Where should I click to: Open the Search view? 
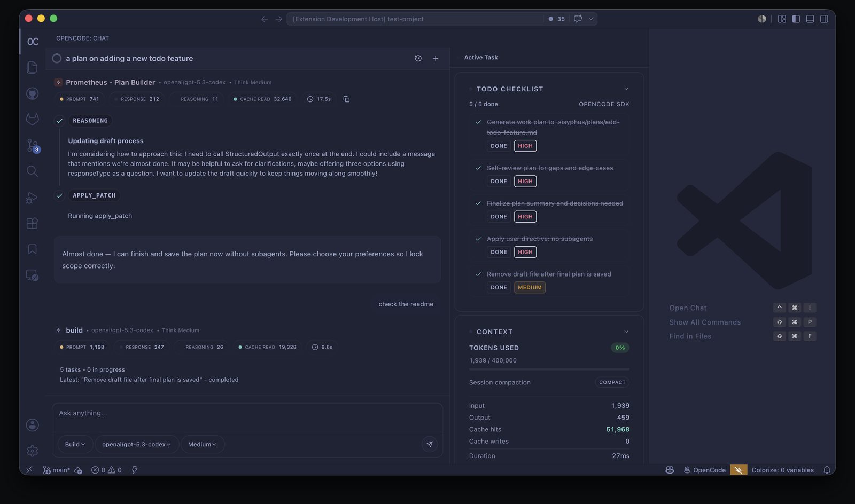pos(33,171)
